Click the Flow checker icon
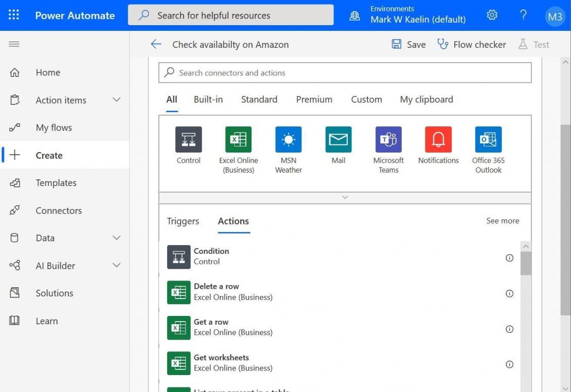This screenshot has height=392, width=571. point(443,45)
